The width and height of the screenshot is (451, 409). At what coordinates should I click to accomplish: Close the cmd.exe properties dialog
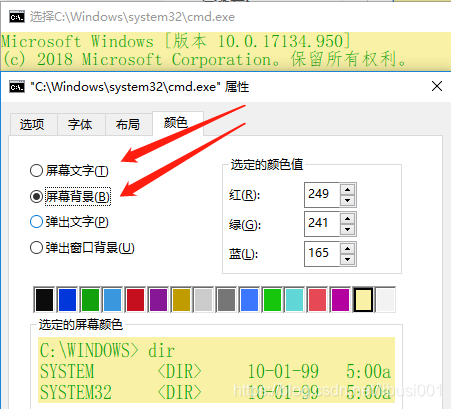[437, 86]
